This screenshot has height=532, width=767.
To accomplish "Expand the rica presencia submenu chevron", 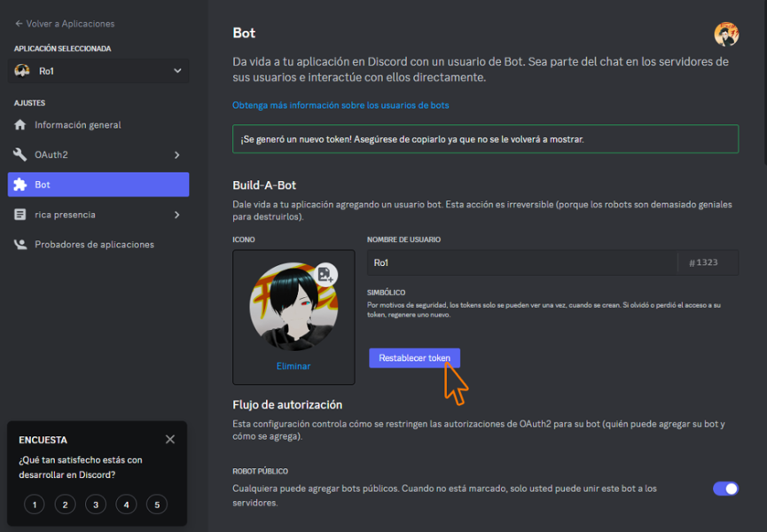I will [177, 215].
